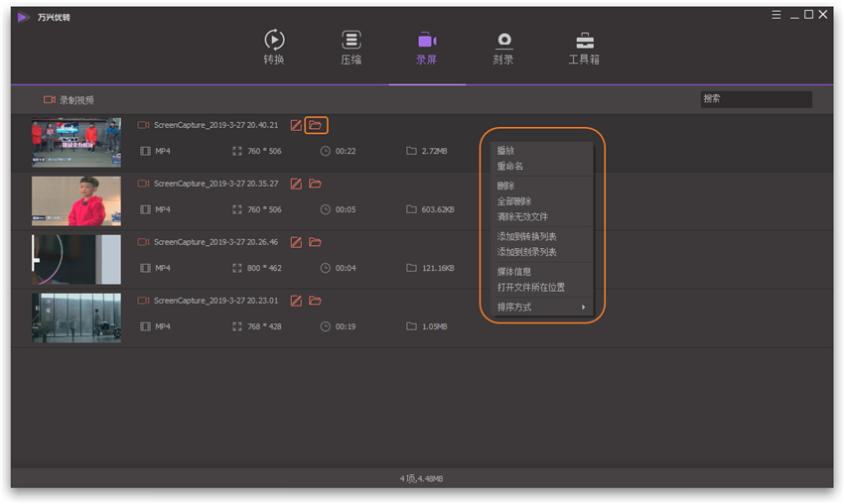Switch to the 压缩 (Compress) section
The image size is (844, 504).
(351, 47)
